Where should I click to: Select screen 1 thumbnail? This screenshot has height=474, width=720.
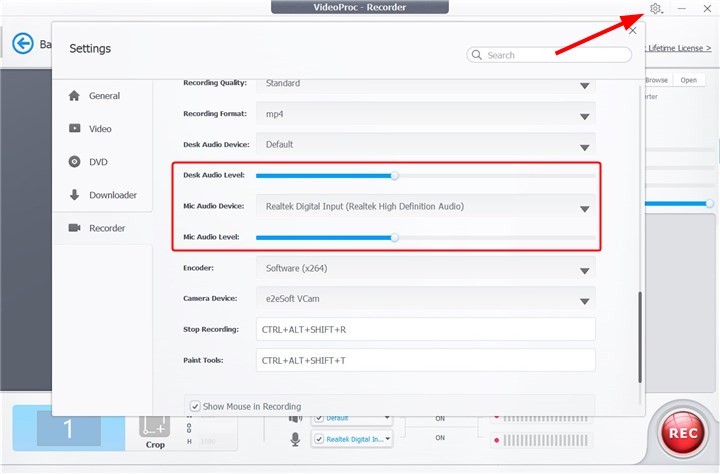(68, 429)
